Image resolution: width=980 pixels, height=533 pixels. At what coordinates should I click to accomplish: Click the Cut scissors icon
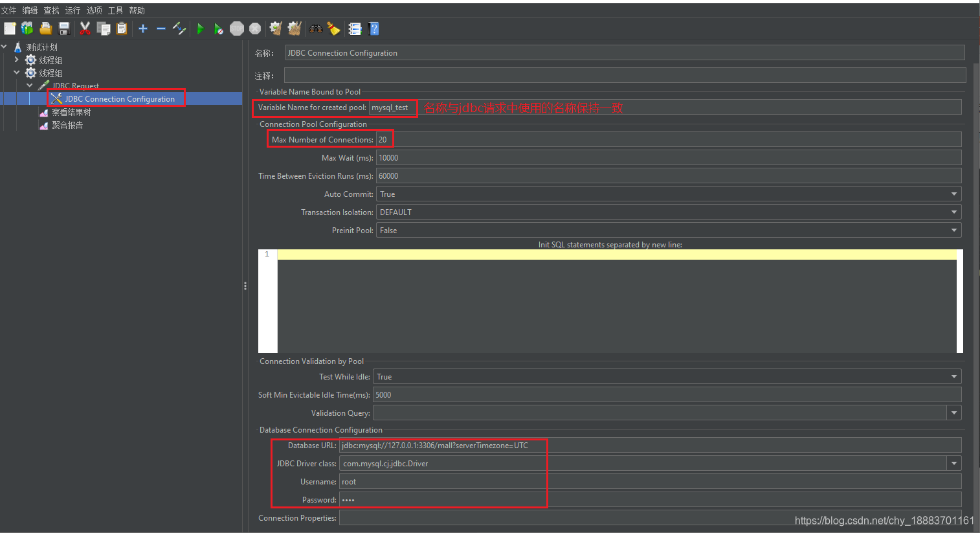click(x=85, y=28)
